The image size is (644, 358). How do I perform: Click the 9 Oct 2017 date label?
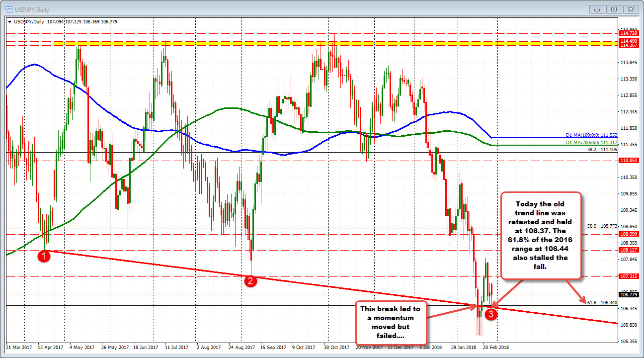point(304,347)
